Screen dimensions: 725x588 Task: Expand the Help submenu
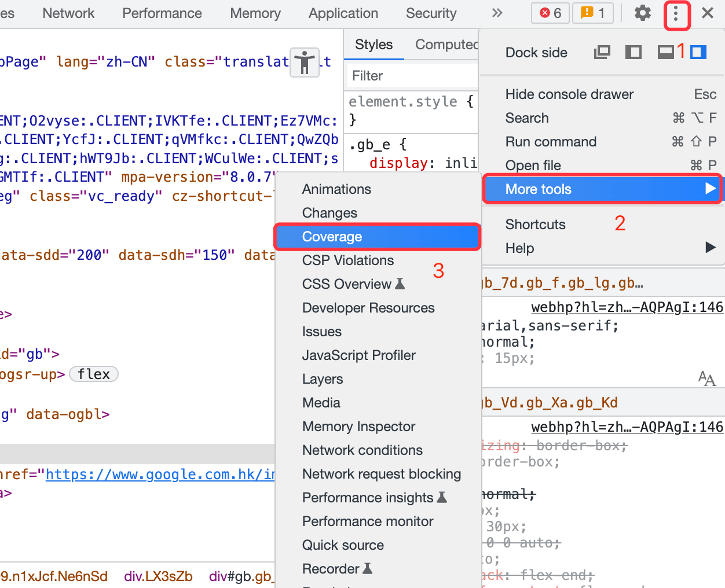point(602,248)
